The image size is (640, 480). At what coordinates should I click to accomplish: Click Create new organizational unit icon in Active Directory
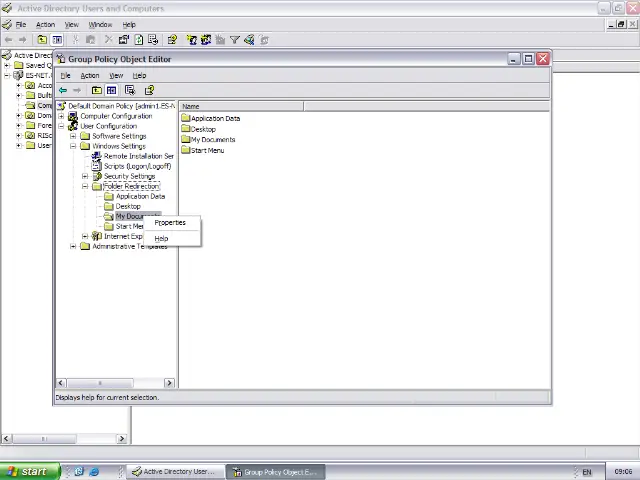coord(220,40)
